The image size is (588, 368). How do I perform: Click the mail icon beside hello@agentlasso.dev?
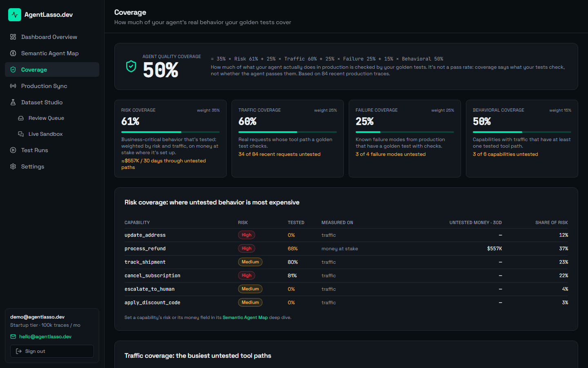[13, 337]
